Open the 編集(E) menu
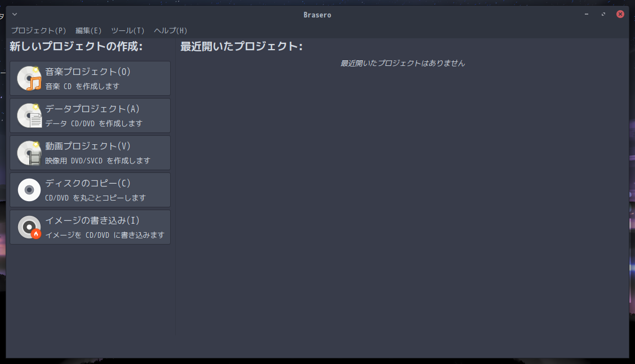The image size is (635, 364). (88, 30)
